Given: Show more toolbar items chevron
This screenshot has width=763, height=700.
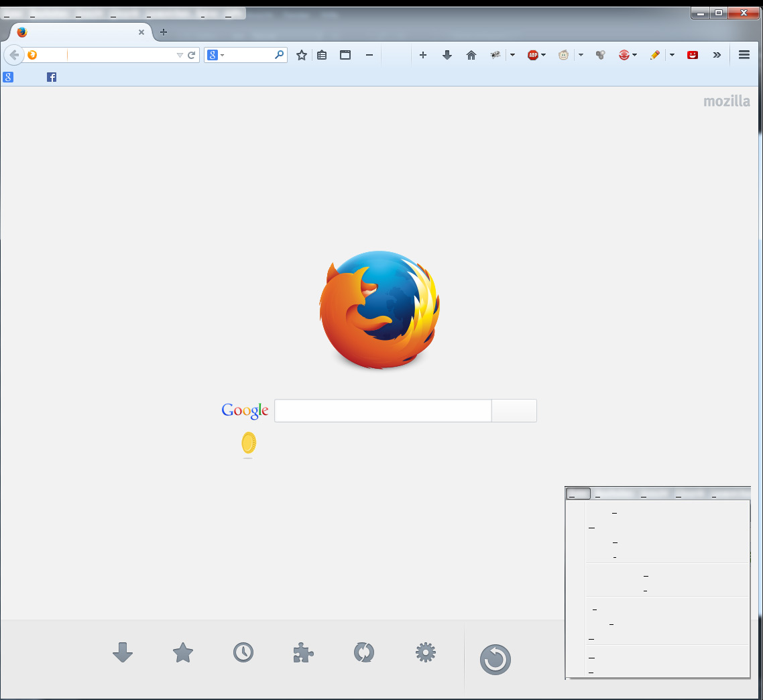Looking at the screenshot, I should (717, 55).
